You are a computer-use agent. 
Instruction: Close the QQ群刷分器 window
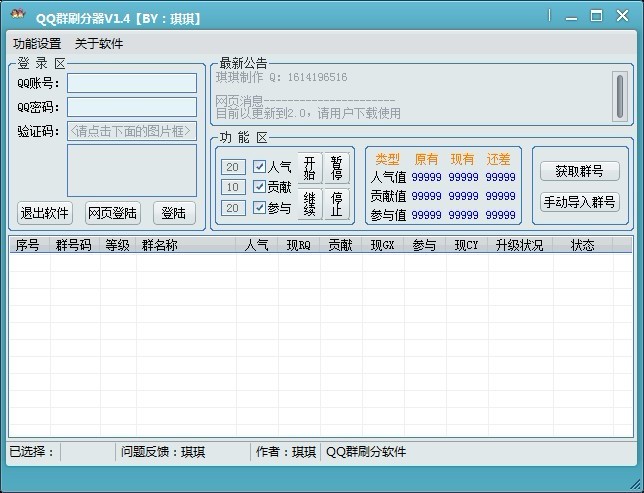(623, 16)
